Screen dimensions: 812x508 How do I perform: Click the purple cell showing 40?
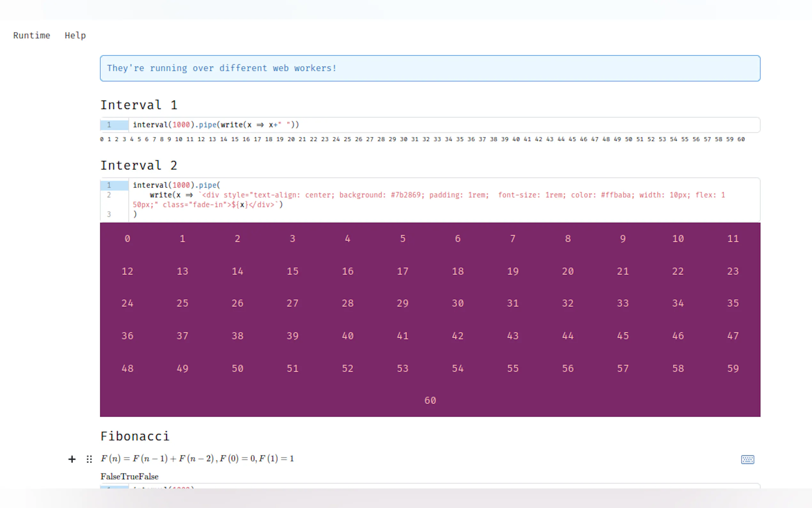348,336
